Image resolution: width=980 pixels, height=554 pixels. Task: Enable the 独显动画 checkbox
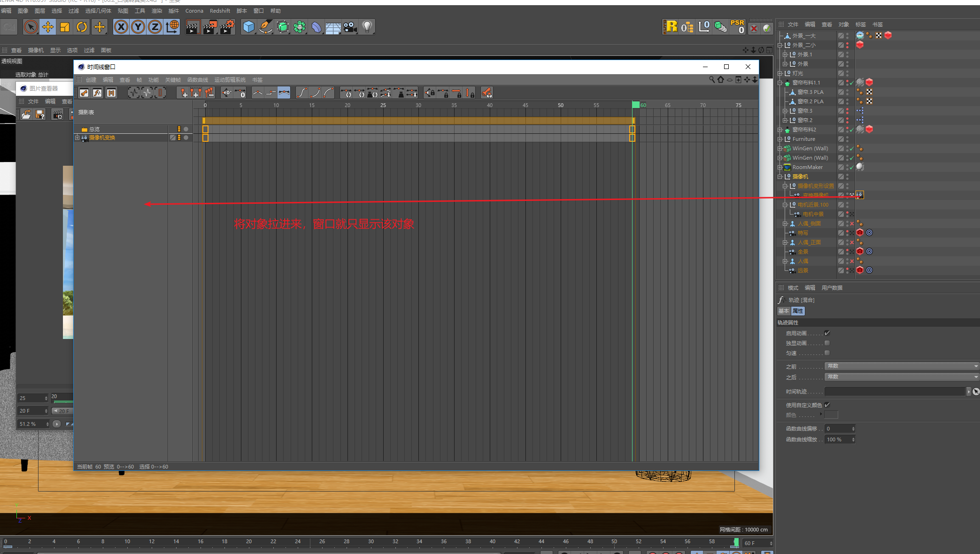(x=827, y=343)
